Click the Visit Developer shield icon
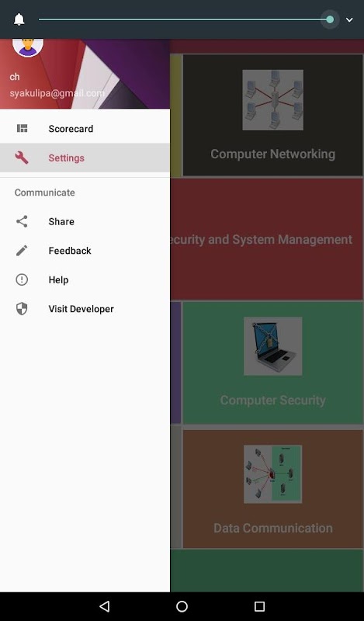364x621 pixels. point(22,309)
